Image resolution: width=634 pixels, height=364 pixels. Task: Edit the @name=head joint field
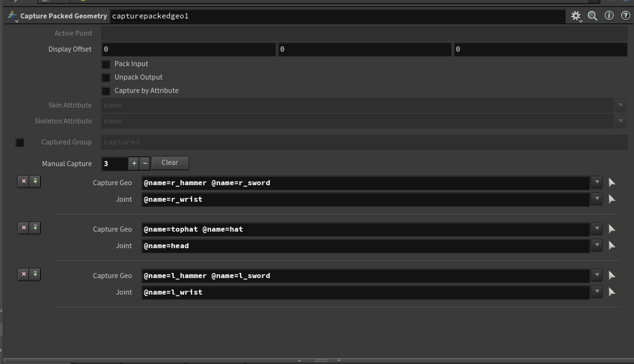pyautogui.click(x=365, y=246)
